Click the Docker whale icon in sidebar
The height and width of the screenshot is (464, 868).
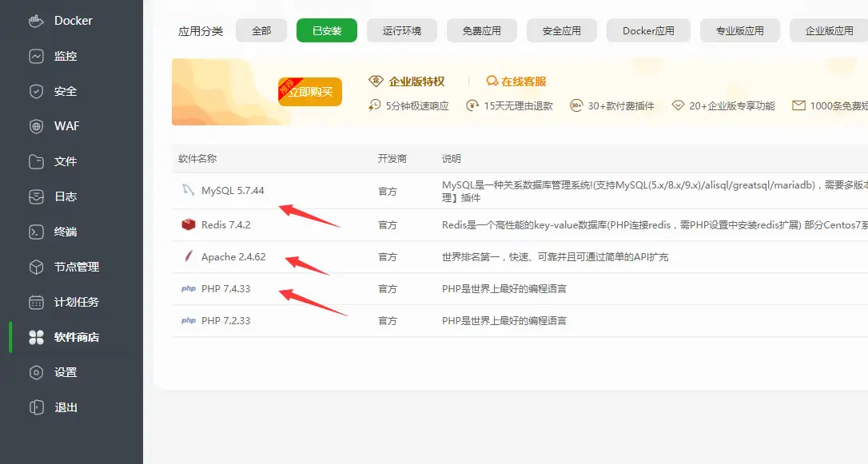click(x=36, y=21)
